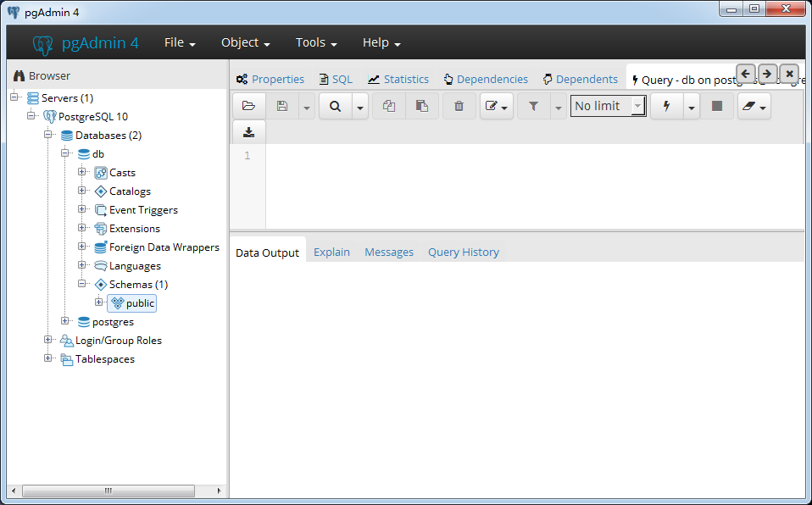Screen dimensions: 812x505
Task: Click the Delete trash icon
Action: [459, 106]
